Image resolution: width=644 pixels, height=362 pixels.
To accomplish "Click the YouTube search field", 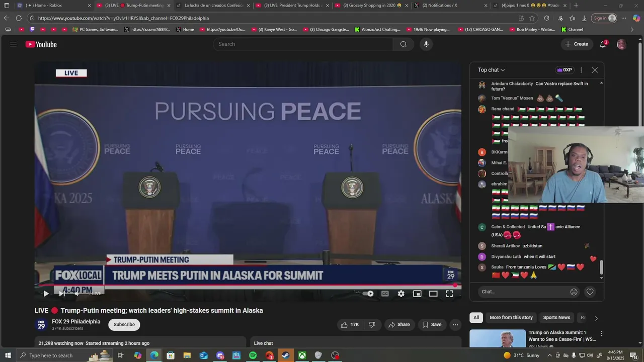I will [303, 44].
